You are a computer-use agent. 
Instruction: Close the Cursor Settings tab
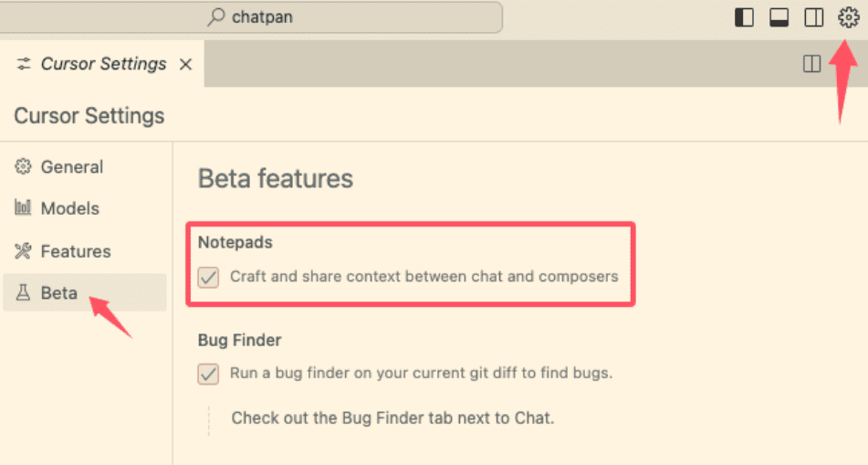[x=185, y=64]
